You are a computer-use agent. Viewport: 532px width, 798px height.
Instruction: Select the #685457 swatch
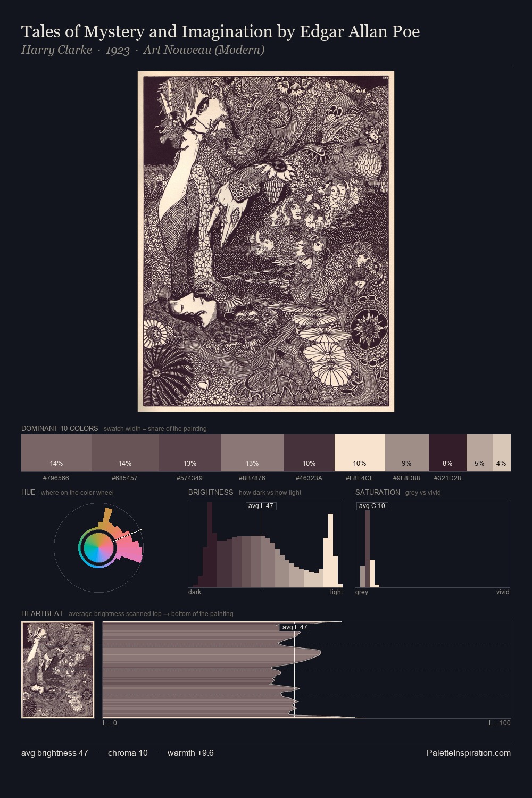tap(125, 453)
